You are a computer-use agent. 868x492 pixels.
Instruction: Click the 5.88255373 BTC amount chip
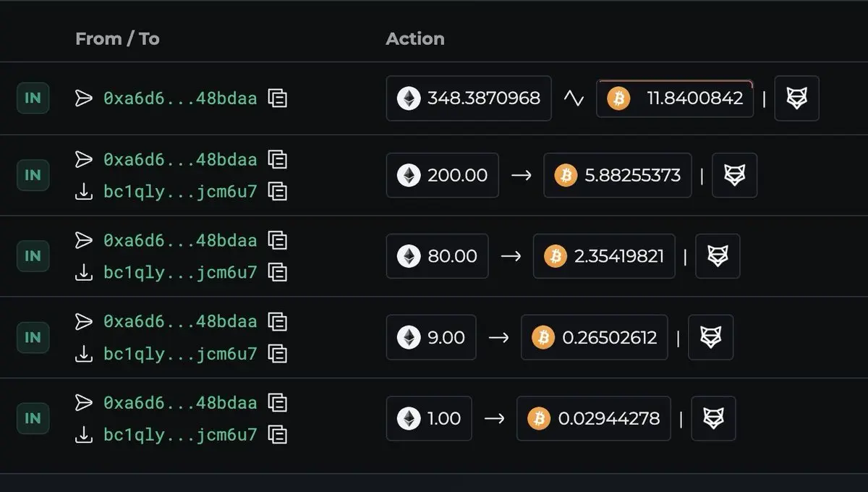[x=617, y=175]
